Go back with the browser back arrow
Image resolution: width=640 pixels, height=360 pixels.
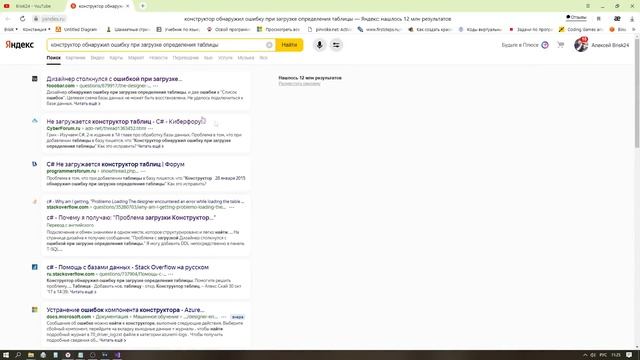(8, 19)
